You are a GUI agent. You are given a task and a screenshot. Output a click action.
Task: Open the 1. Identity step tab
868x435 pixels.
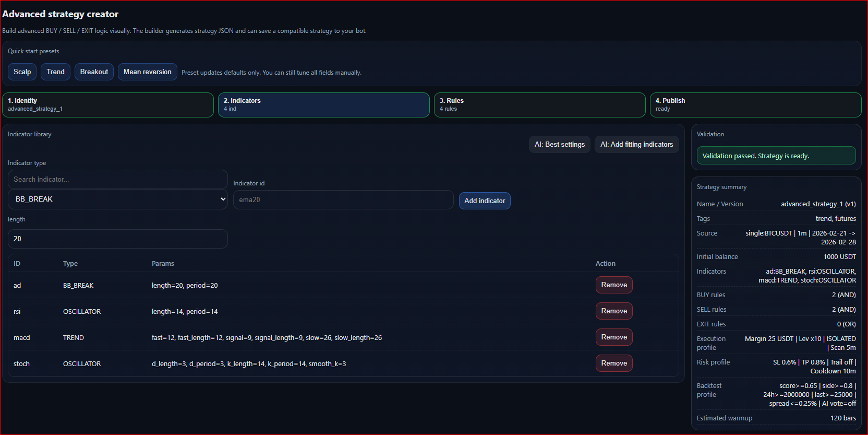[108, 105]
